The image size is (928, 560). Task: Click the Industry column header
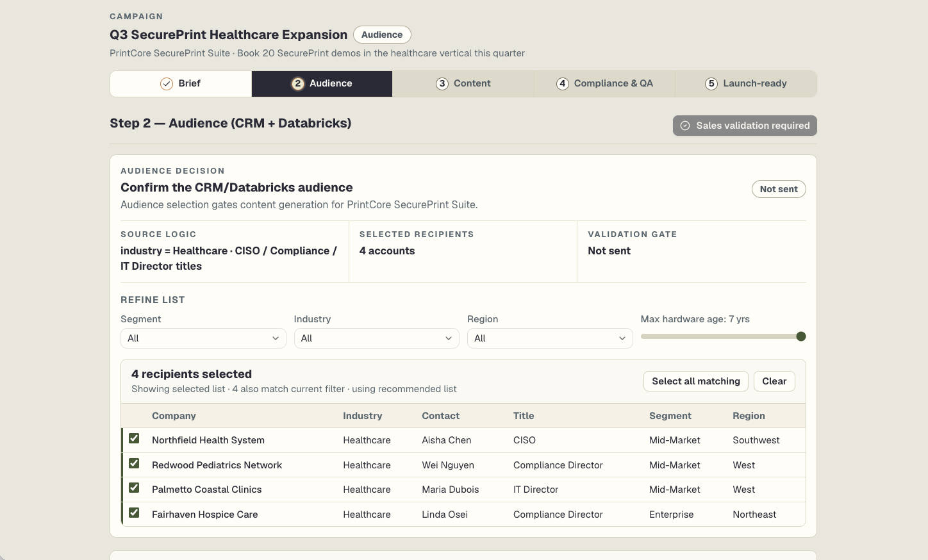[x=363, y=416]
